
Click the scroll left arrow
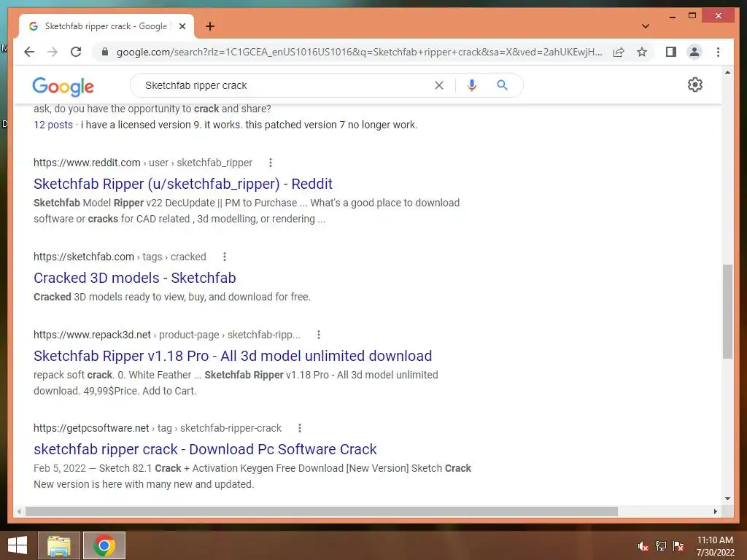19,511
